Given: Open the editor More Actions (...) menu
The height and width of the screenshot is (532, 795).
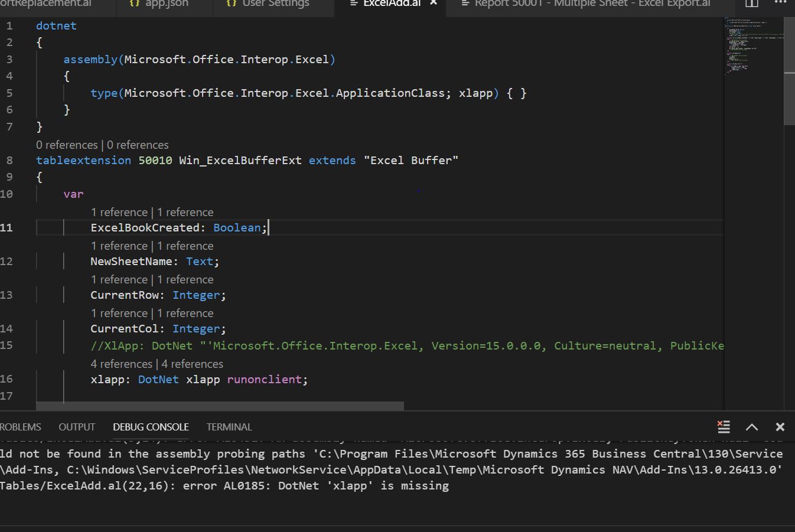Looking at the screenshot, I should point(781,3).
